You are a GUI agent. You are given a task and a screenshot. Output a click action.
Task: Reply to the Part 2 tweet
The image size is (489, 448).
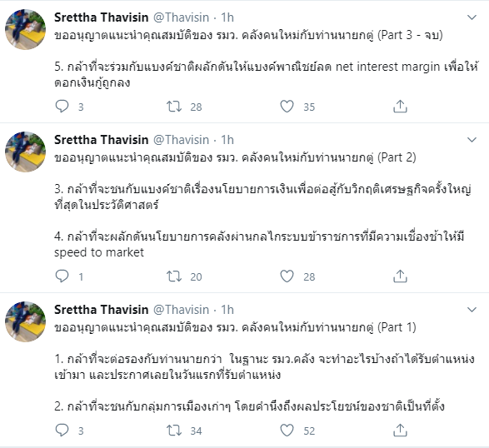(62, 276)
